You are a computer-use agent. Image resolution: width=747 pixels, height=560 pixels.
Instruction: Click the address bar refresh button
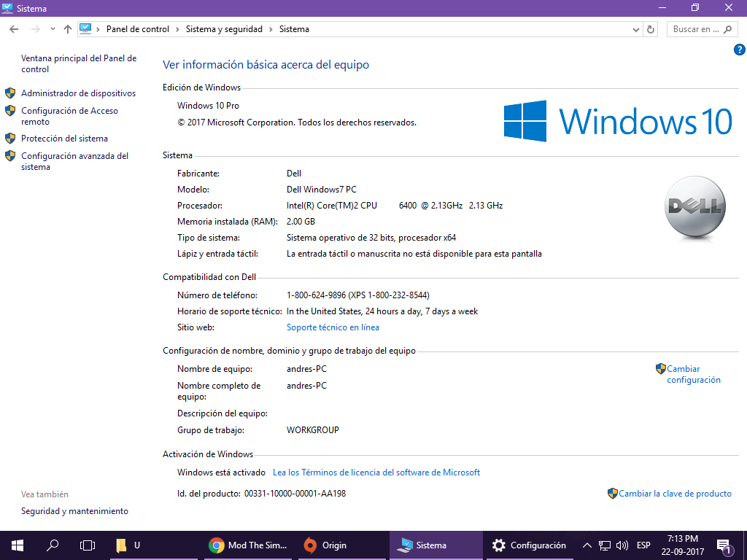651,29
